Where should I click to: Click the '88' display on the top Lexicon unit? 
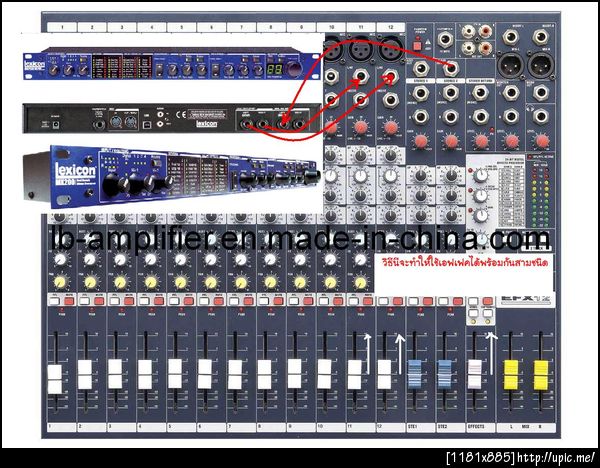(275, 69)
